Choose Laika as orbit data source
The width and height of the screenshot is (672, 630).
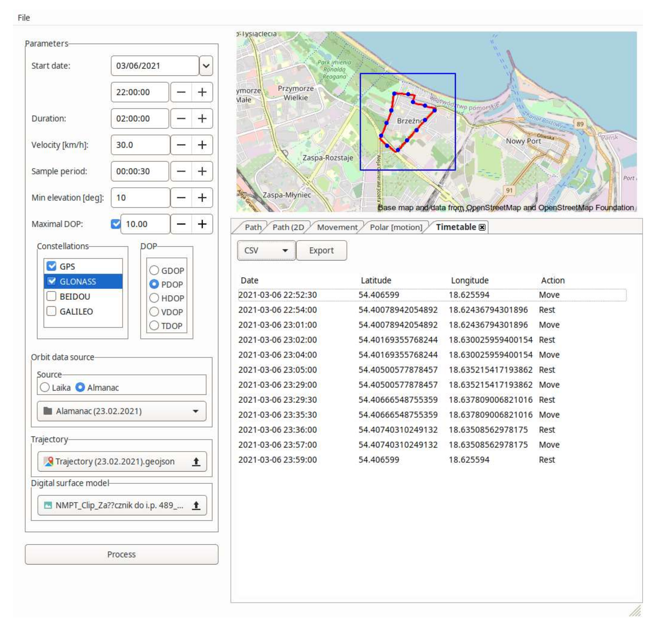click(x=45, y=387)
